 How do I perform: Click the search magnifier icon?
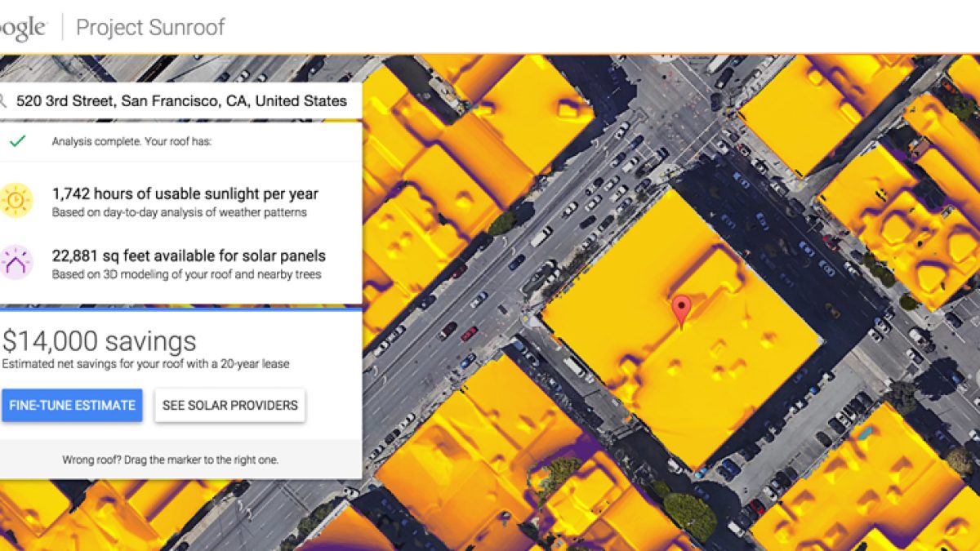point(3,102)
